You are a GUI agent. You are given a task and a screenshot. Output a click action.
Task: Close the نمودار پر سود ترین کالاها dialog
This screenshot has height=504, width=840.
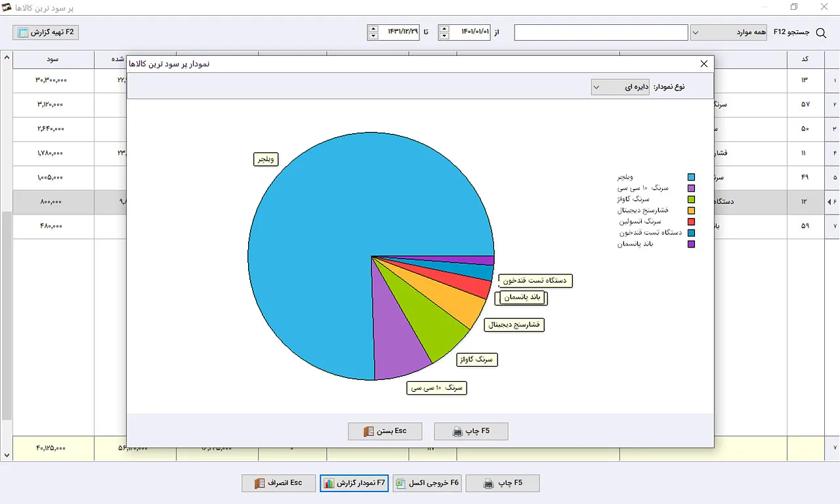click(x=704, y=64)
